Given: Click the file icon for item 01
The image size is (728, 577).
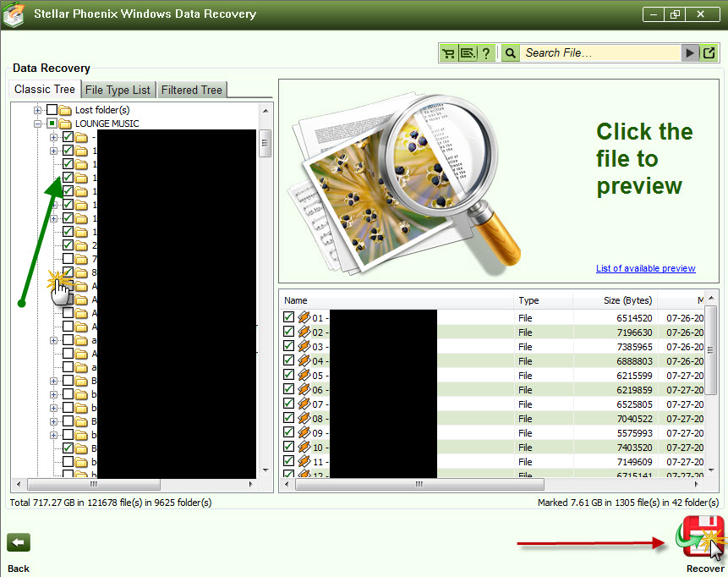Looking at the screenshot, I should (304, 317).
